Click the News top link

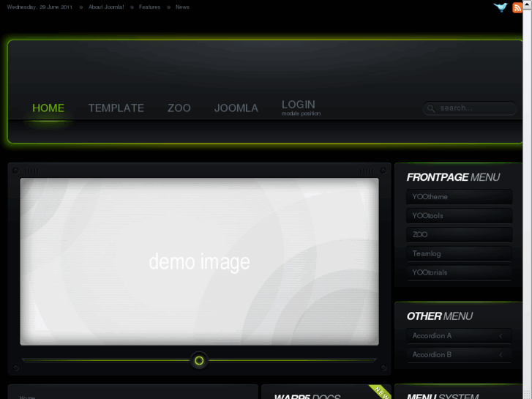tap(182, 7)
